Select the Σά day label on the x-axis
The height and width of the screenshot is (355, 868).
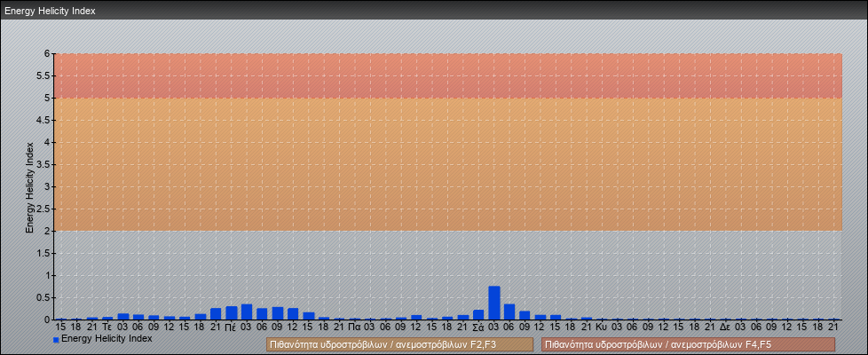point(479,327)
